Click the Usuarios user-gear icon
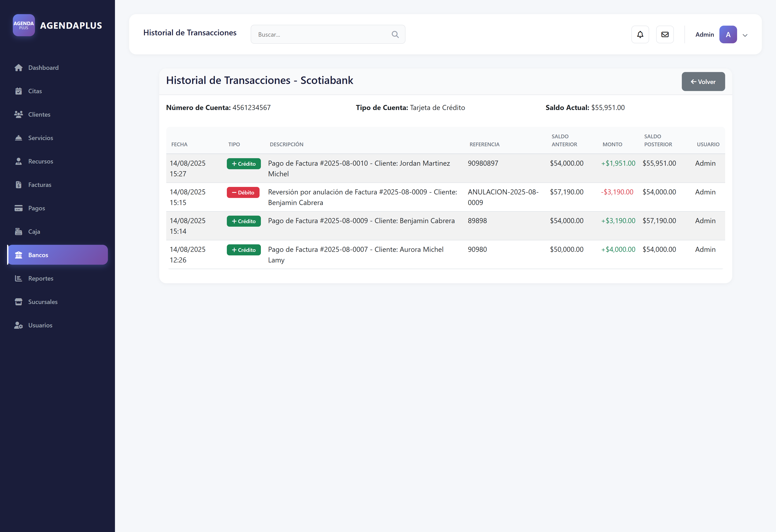The width and height of the screenshot is (776, 532). pyautogui.click(x=19, y=325)
